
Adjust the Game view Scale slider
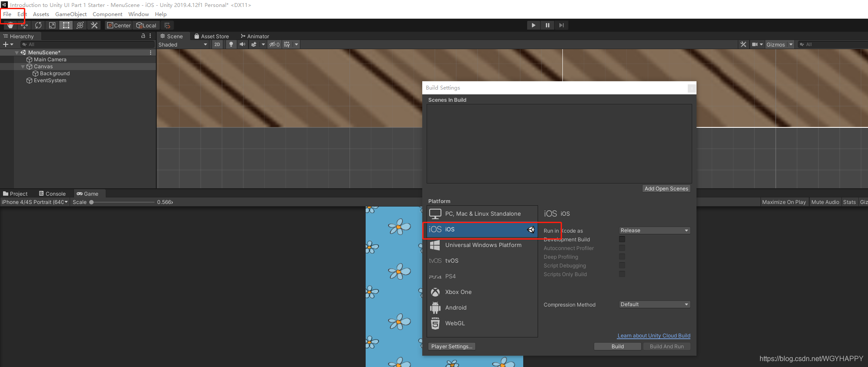[123, 202]
